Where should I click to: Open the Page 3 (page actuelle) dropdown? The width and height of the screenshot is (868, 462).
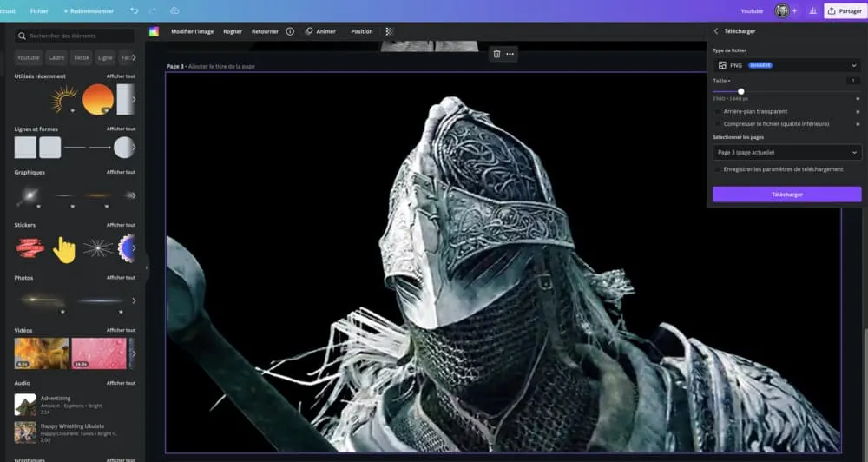coord(786,152)
